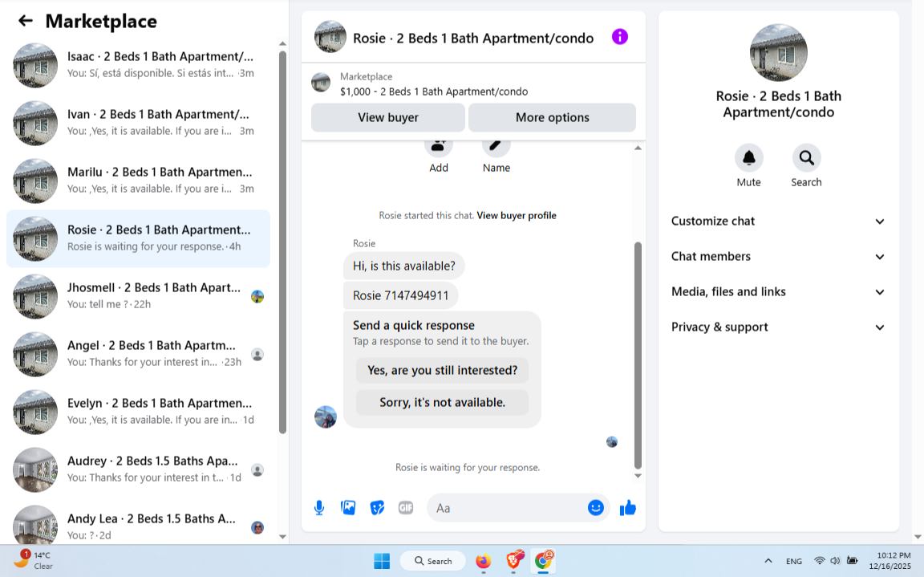Viewport: 924px width, 577px height.
Task: Click message Hi, is this available?
Action: point(403,266)
